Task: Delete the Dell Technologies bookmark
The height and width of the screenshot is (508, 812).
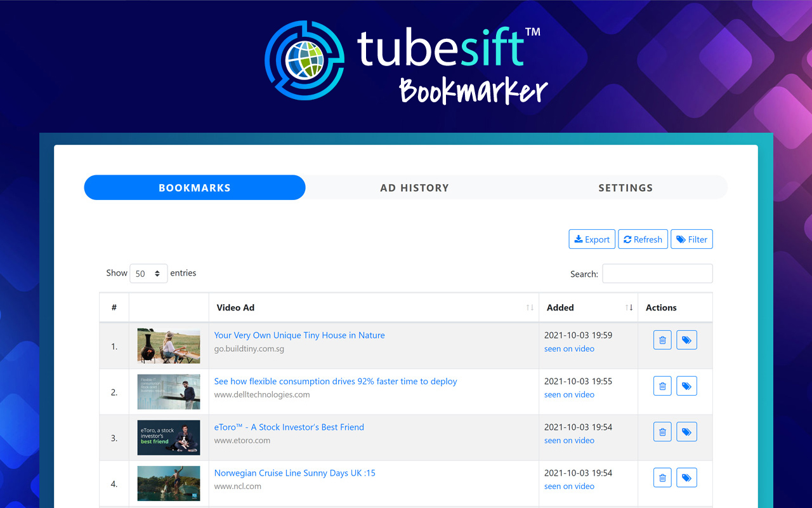Action: (662, 385)
